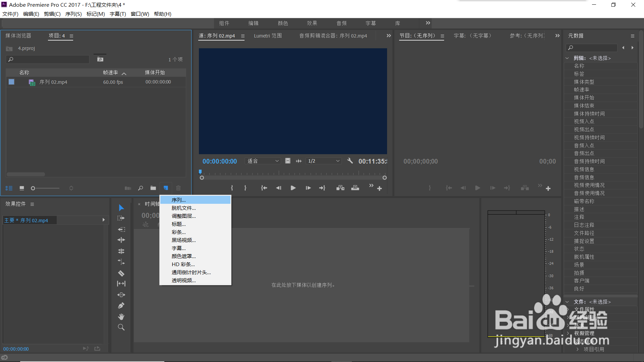Screen dimensions: 644x362
Task: Switch to the 音频 workspace
Action: [x=341, y=23]
